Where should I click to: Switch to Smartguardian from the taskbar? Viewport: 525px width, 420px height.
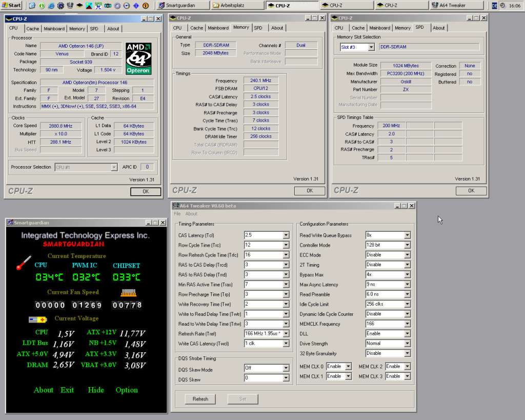184,5
